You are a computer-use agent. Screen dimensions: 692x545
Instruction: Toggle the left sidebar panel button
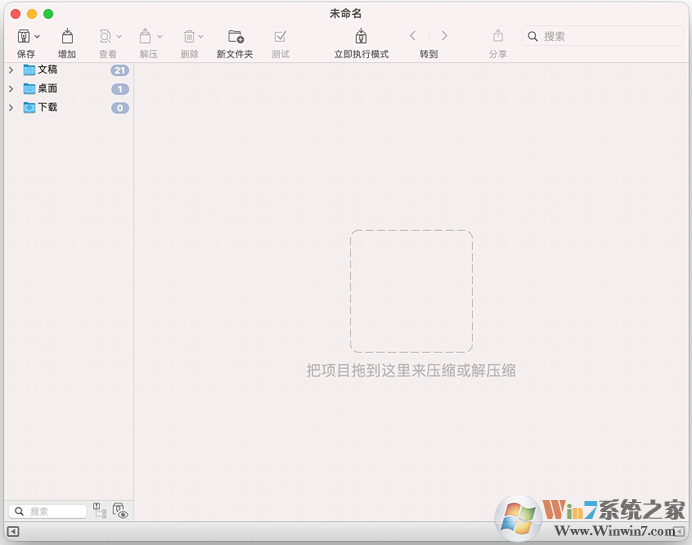[x=13, y=532]
